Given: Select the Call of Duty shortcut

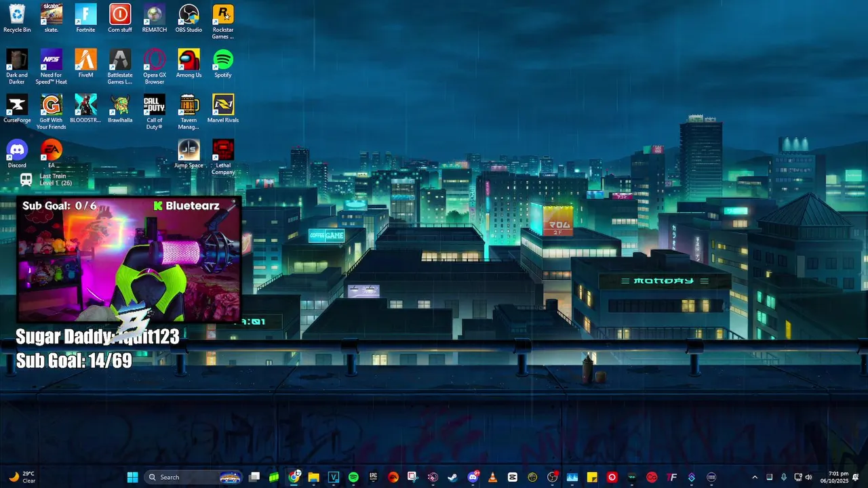Looking at the screenshot, I should pos(155,112).
